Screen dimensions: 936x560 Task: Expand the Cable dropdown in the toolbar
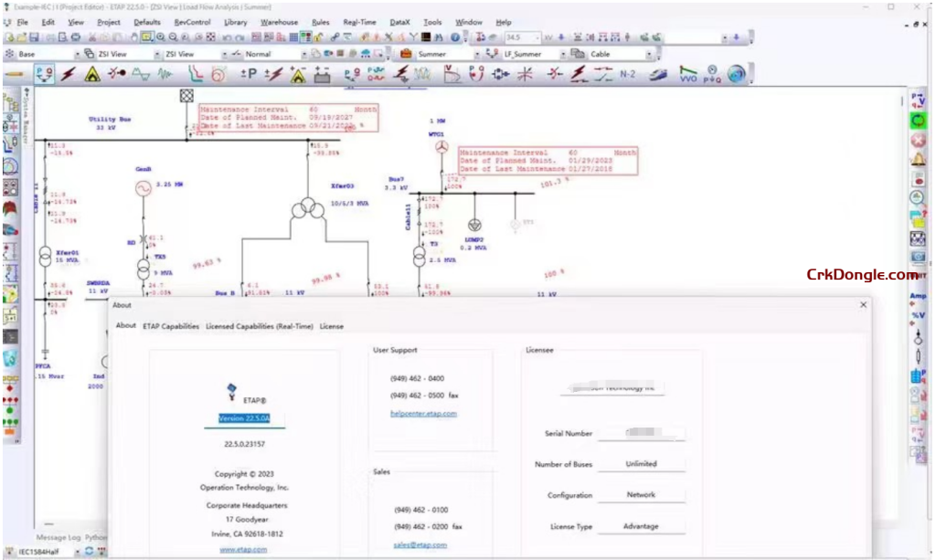pos(651,54)
